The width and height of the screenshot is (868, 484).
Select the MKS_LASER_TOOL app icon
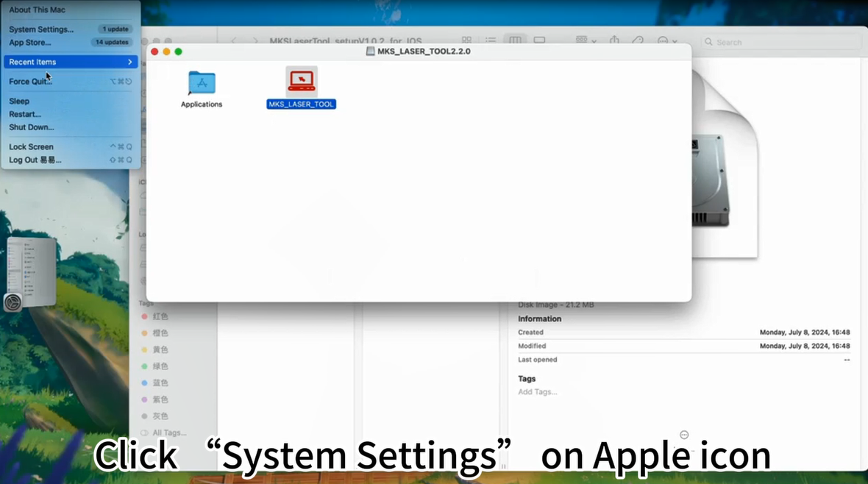302,82
